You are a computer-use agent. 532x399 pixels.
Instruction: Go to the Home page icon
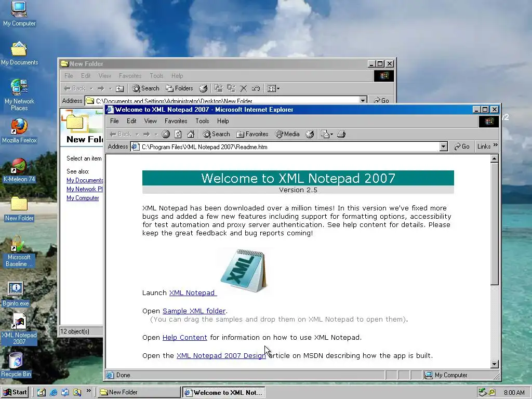click(x=191, y=135)
